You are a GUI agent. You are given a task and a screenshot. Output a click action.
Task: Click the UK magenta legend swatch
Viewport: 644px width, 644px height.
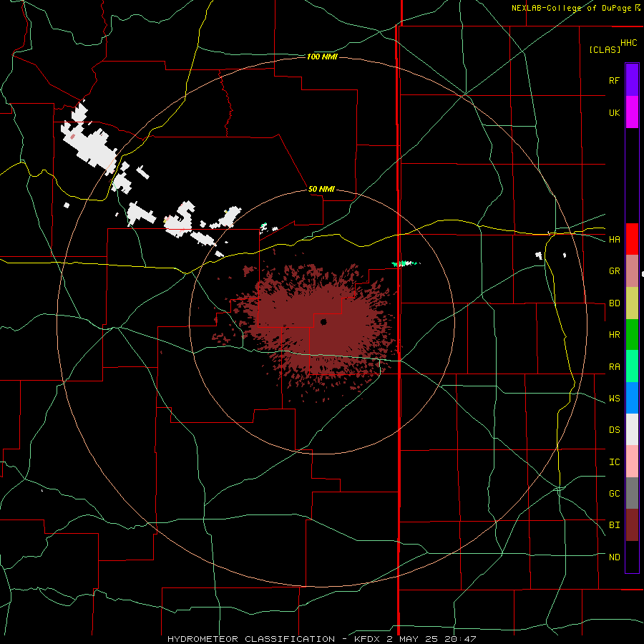click(632, 112)
